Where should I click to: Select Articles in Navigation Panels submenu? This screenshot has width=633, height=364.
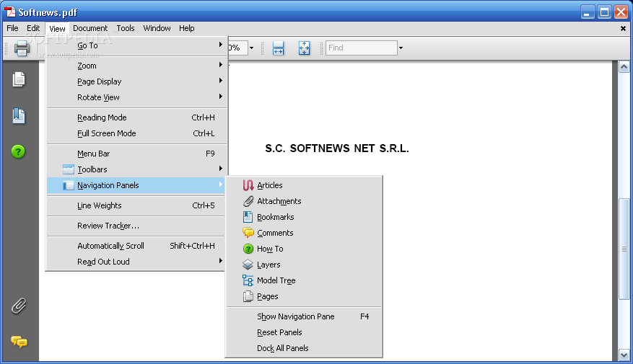304,185
